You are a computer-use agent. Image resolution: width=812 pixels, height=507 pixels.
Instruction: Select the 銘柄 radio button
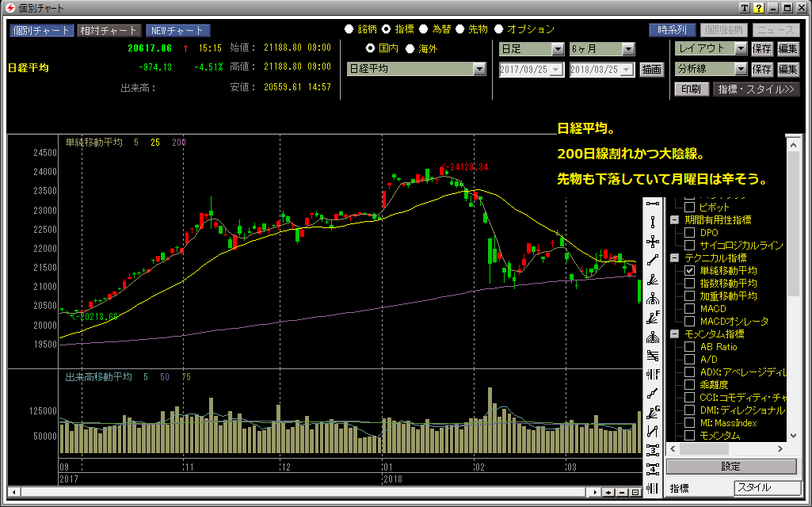coord(349,29)
